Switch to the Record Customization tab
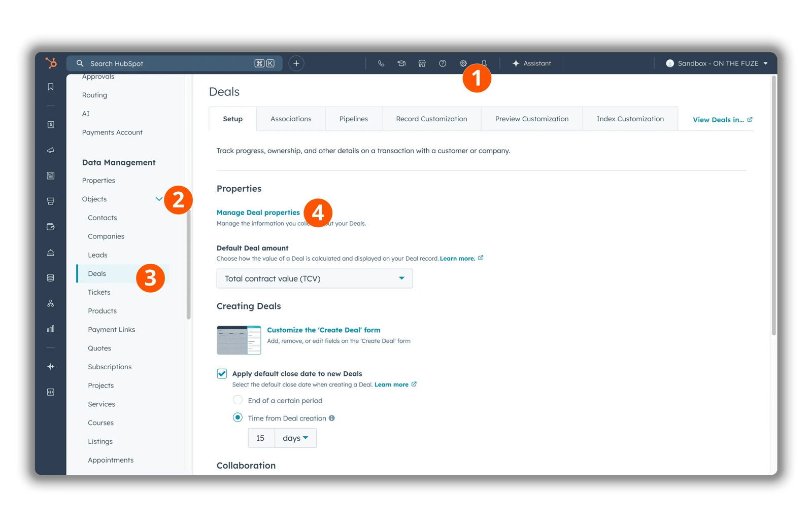Viewport: 812px width, 527px height. tap(431, 119)
